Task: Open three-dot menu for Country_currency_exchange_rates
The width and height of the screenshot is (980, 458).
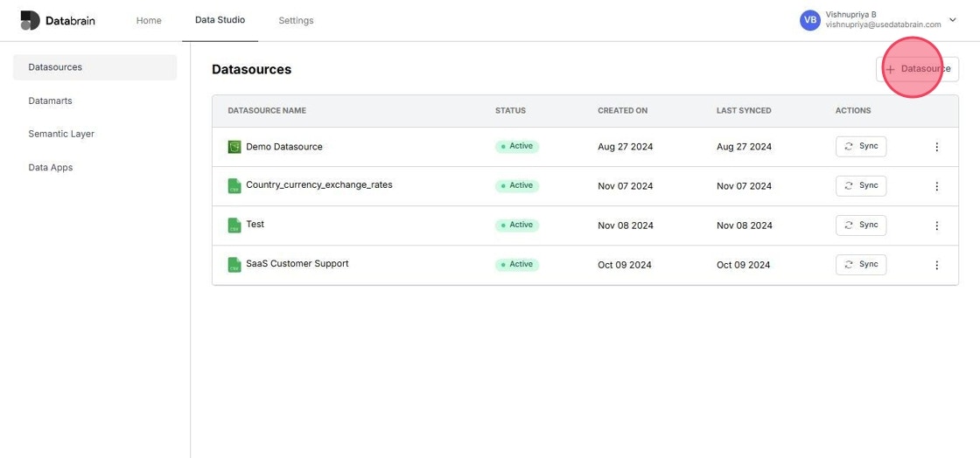Action: (x=936, y=186)
